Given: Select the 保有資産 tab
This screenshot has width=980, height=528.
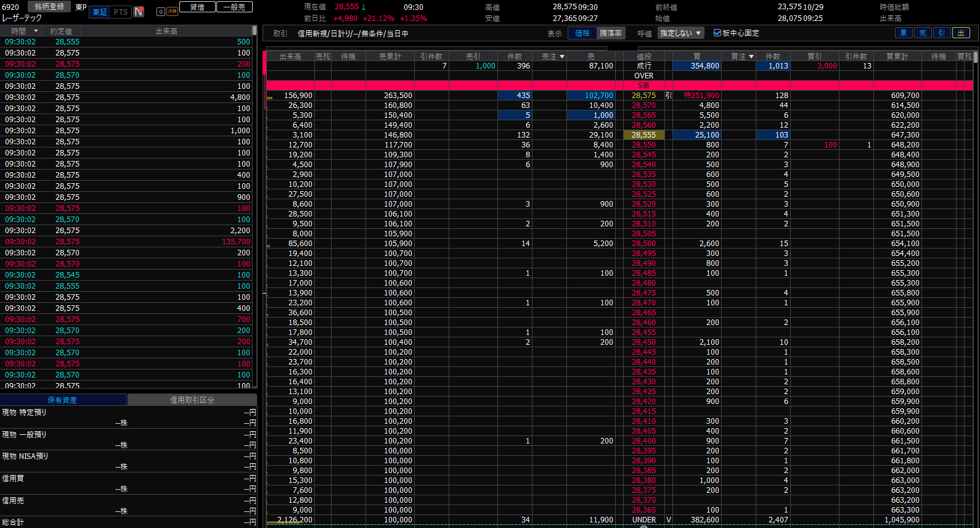Looking at the screenshot, I should pyautogui.click(x=62, y=400).
